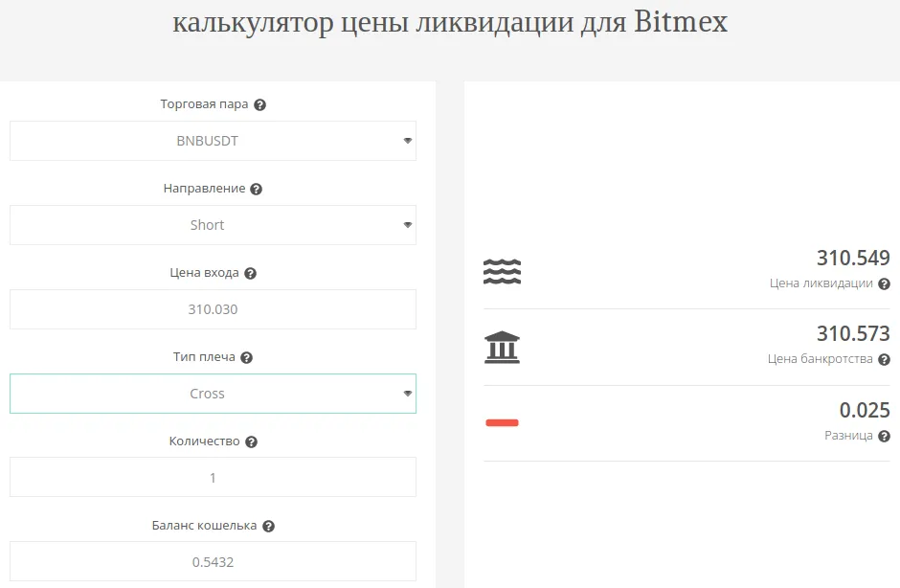This screenshot has width=900, height=588.
Task: Click the Торговая пара label
Action: pos(204,104)
